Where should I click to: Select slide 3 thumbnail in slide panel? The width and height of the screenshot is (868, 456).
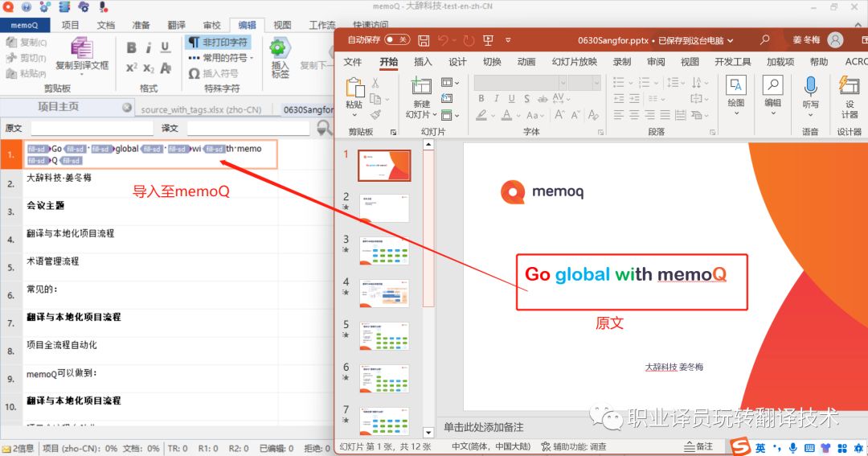(384, 250)
